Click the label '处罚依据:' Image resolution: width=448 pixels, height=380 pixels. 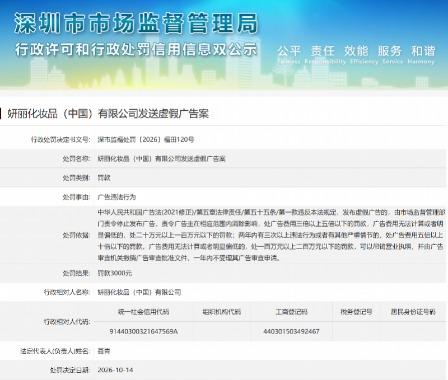coord(76,235)
